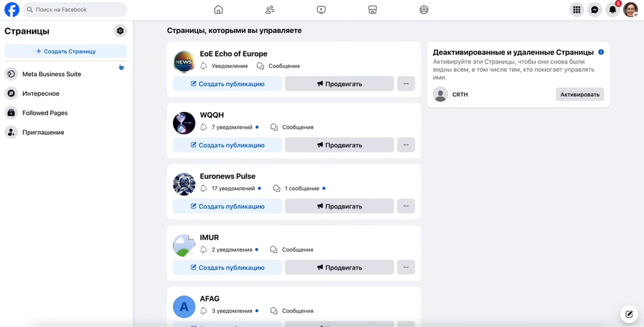Viewport: 644px width, 327px height.
Task: Click Активировать for the CRTH page
Action: click(x=580, y=94)
